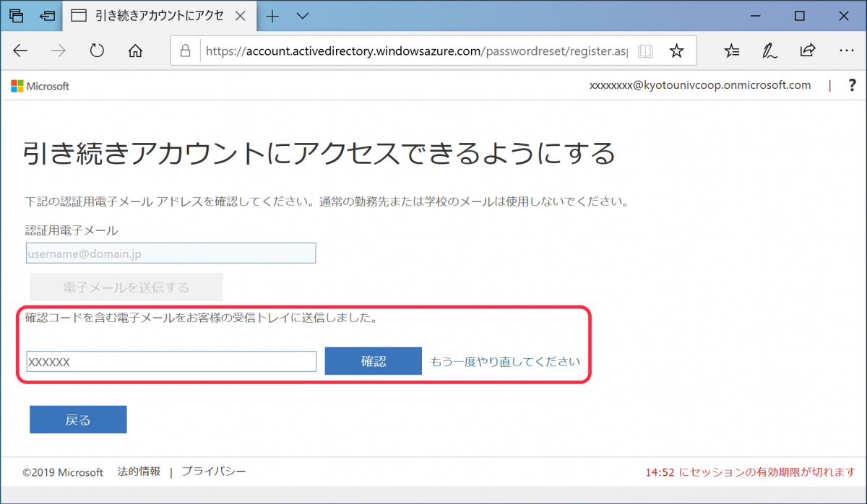Show tab previews with the chevron
Screen dimensions: 867x504
coord(302,16)
